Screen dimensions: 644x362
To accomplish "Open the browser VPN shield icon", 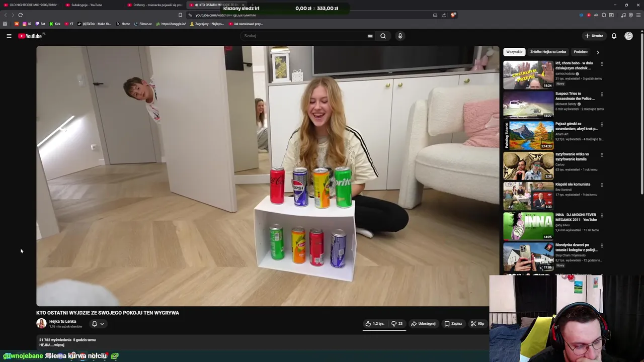I will [631, 15].
